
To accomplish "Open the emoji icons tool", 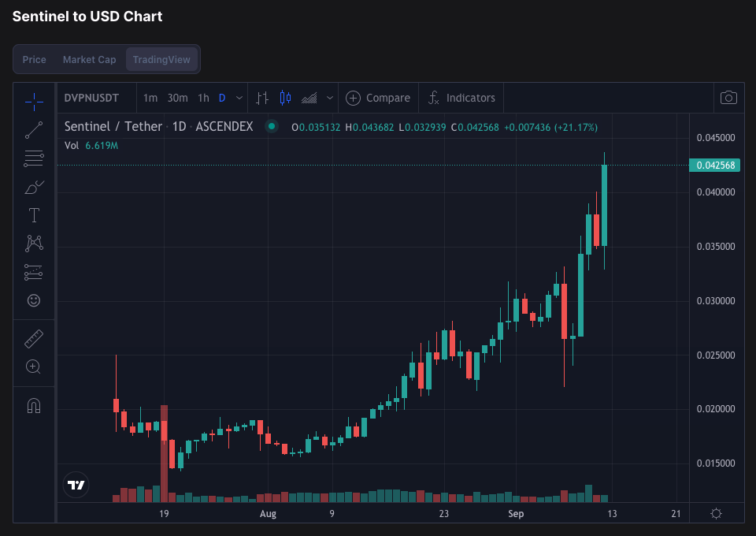I will click(34, 300).
